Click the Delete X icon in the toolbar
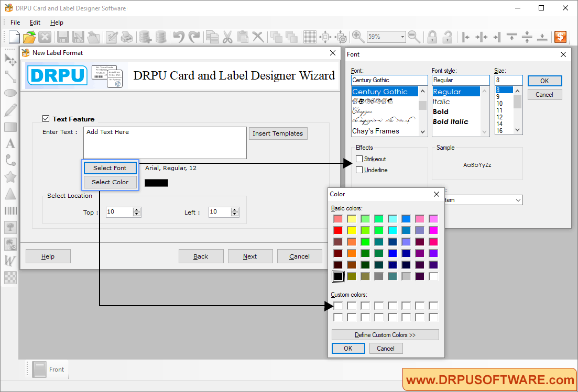This screenshot has width=578, height=392. tap(258, 37)
